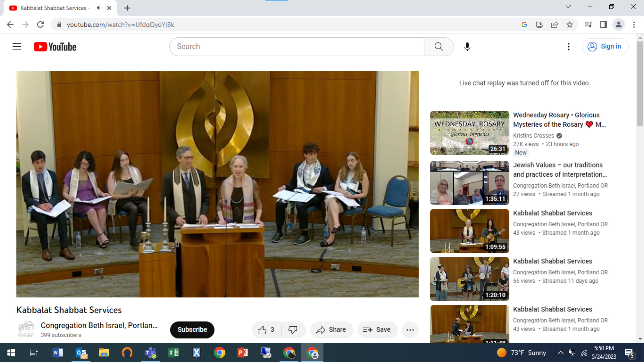644x362 pixels.
Task: View site information lock icon
Action: point(59,24)
